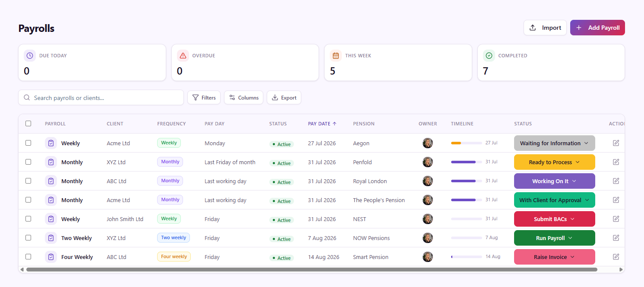Click the clipboard icon in Four Weekly row
The width and height of the screenshot is (644, 287).
coord(51,257)
